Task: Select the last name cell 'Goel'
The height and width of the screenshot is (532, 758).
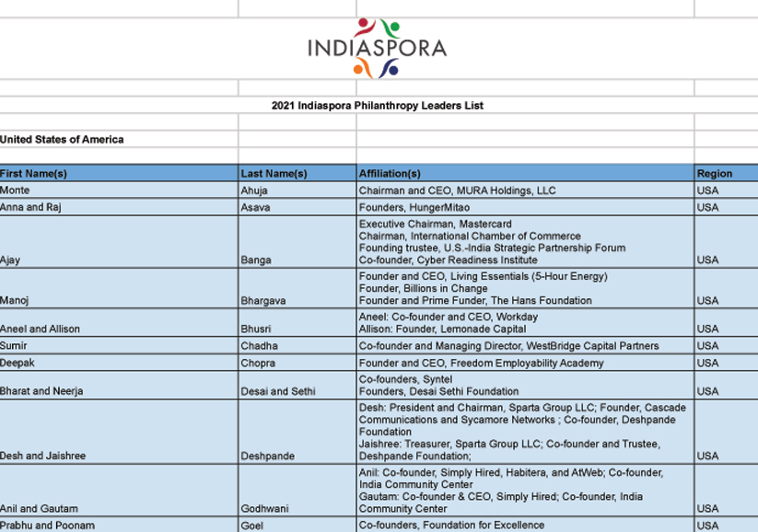Action: [297, 525]
